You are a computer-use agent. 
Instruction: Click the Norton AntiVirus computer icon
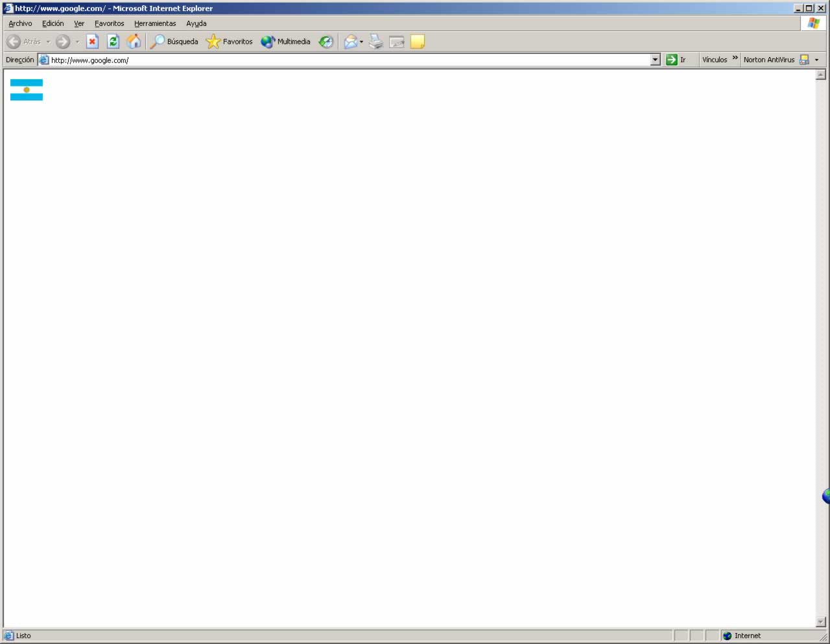804,60
